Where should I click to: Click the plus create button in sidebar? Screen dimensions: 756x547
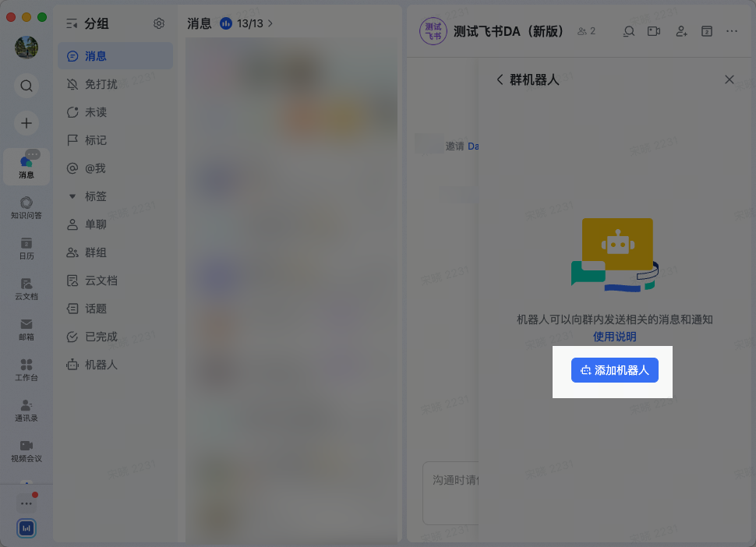coord(26,123)
